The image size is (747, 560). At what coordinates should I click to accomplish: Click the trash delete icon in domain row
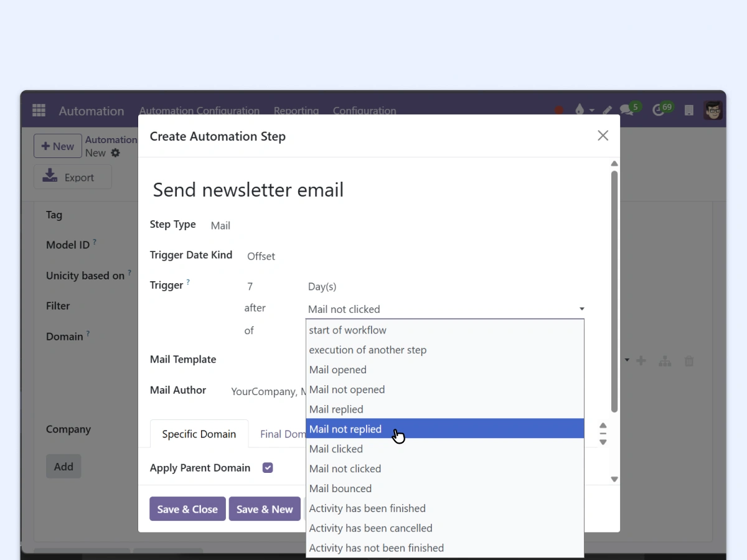(x=689, y=361)
